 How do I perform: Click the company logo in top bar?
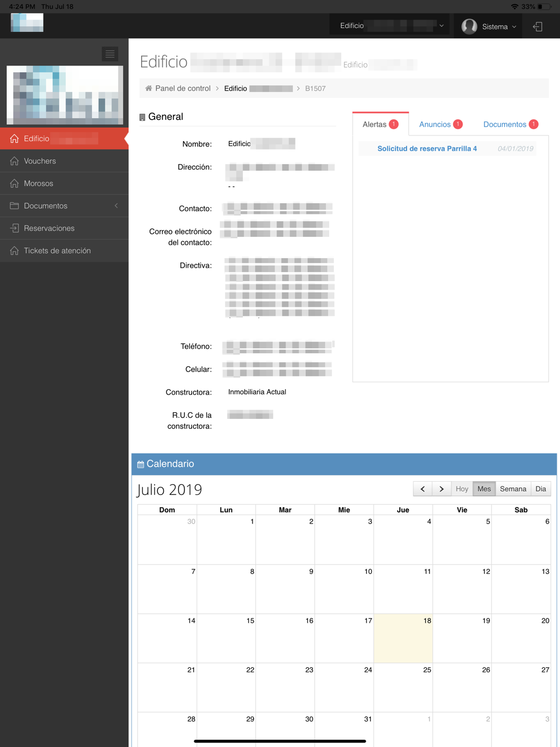[27, 22]
